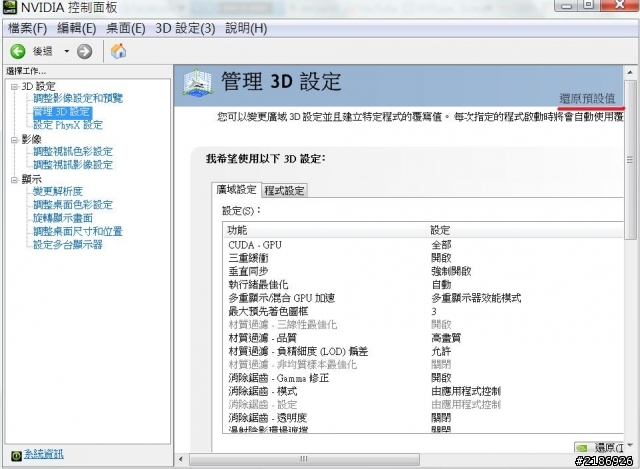The image size is (640, 469).
Task: Select the 消除鋸齒 - 透明度 row
Action: [x=423, y=418]
